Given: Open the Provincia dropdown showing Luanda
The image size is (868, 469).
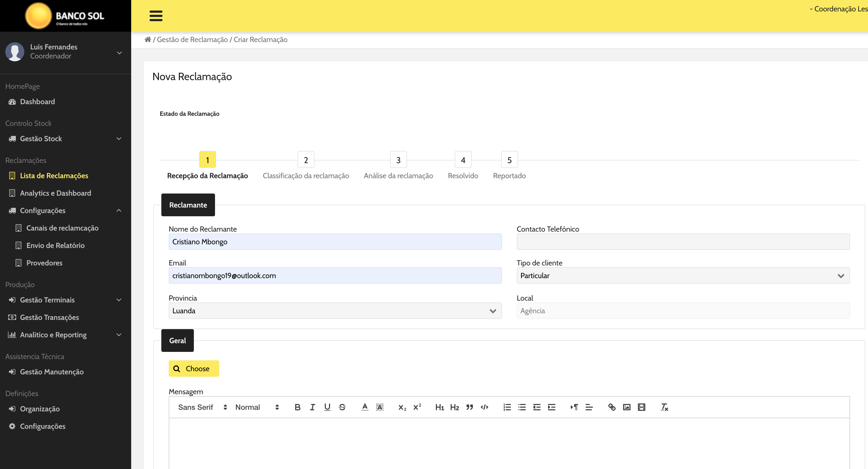Looking at the screenshot, I should pos(335,311).
